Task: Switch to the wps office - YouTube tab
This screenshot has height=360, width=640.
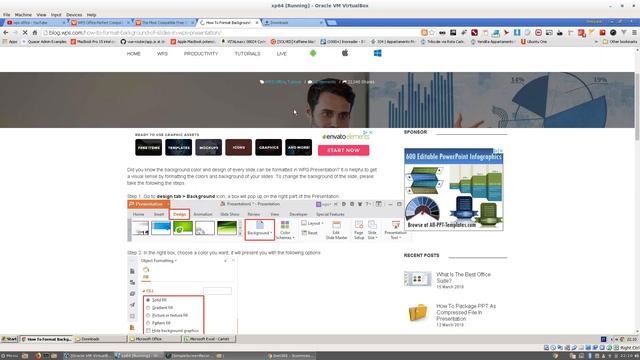Action: 35,22
